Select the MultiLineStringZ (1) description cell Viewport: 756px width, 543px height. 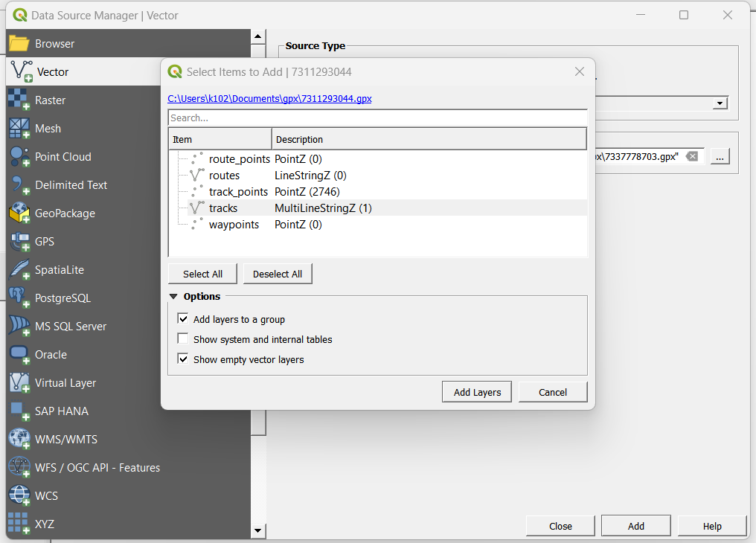point(323,208)
